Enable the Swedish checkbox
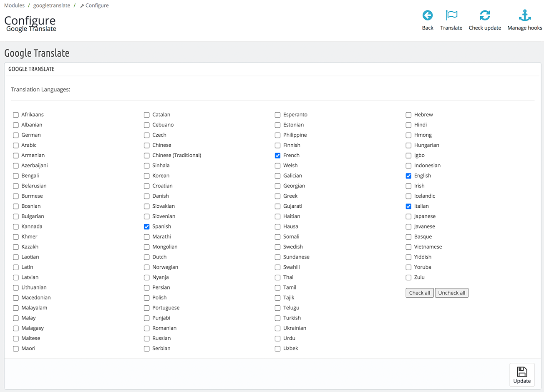Viewport: 544px width, 392px height. [x=278, y=247]
